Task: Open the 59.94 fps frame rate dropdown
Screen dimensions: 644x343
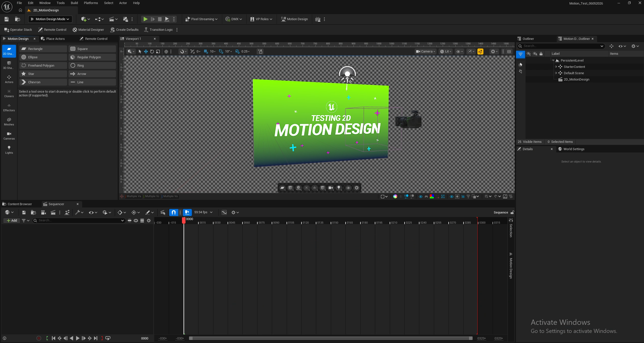Action: (203, 213)
